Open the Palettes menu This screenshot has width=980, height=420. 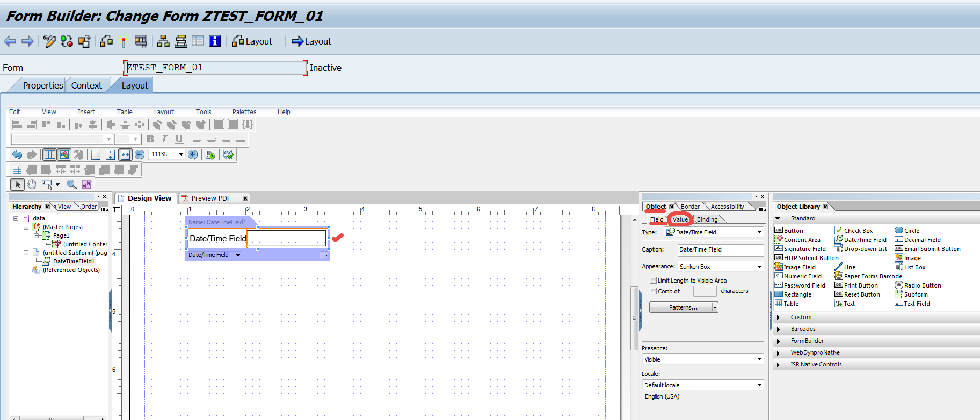pos(244,112)
